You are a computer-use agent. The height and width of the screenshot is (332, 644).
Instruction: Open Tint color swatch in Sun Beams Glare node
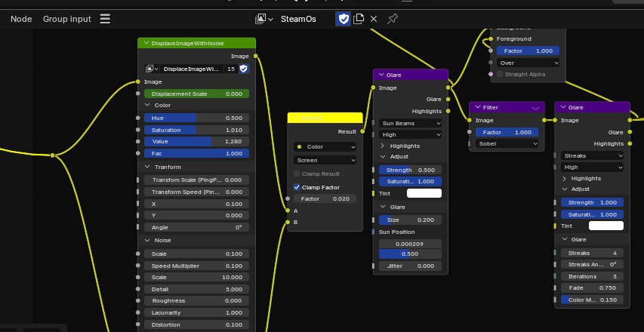[x=424, y=193]
